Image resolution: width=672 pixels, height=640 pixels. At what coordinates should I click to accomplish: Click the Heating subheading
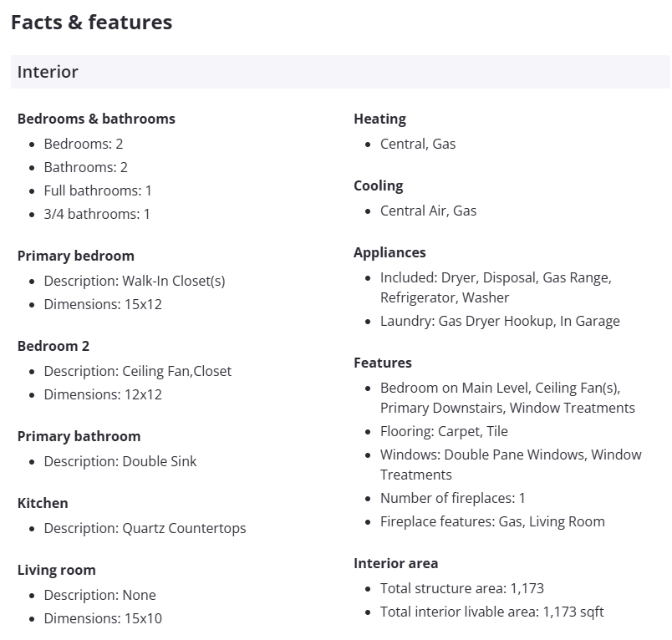tap(379, 119)
